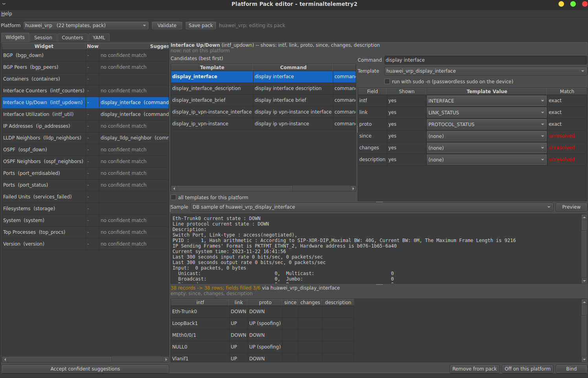
Task: Open the since field (none) dropdown
Action: [x=487, y=136]
